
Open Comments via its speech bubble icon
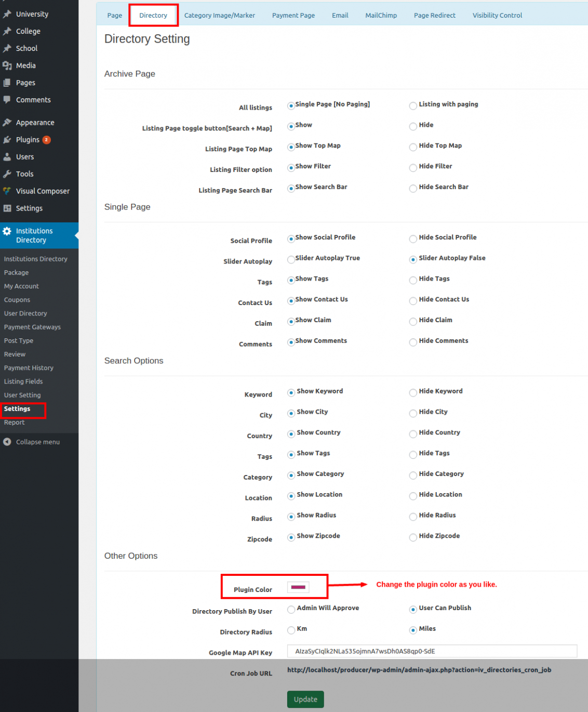(7, 100)
